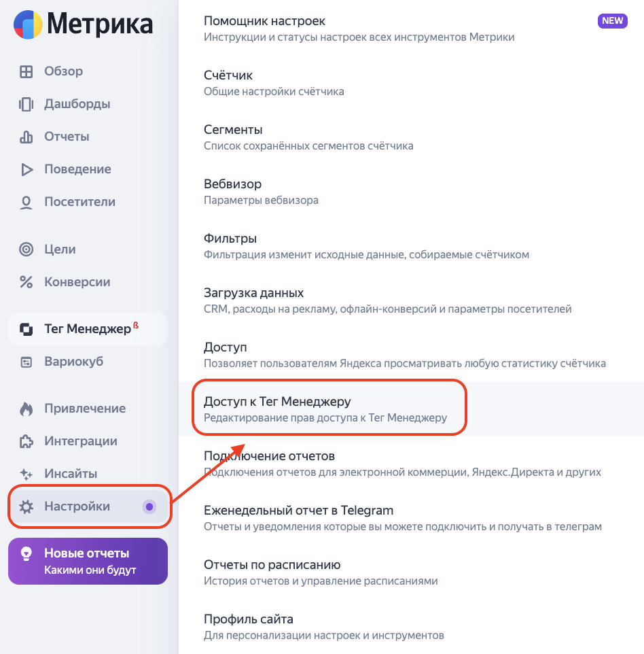Screen dimensions: 644x654
Task: Open Интеграции via the puzzle icon
Action: click(x=26, y=441)
